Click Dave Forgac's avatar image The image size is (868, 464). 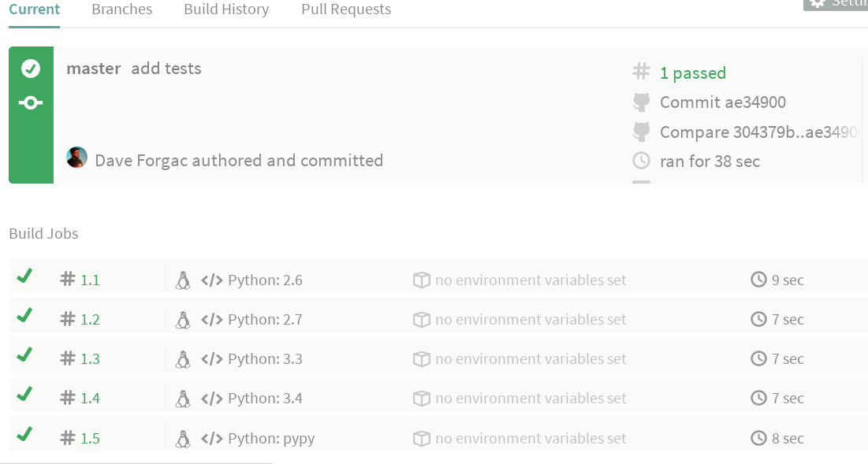[76, 158]
